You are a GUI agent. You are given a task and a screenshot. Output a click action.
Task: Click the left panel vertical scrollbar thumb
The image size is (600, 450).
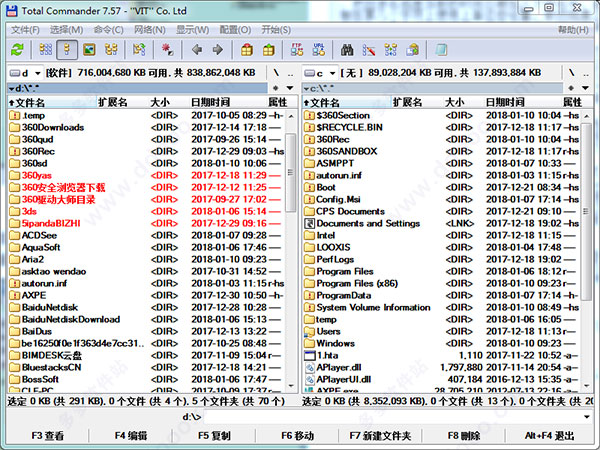click(291, 172)
